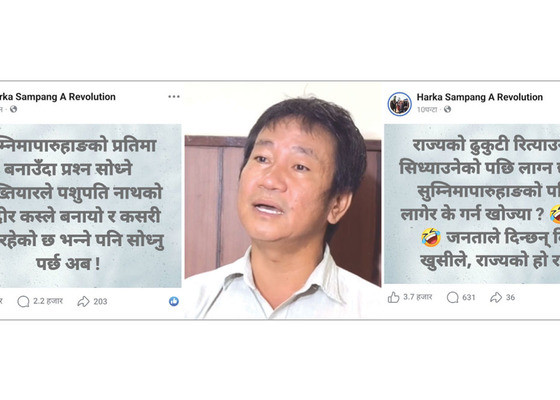The image size is (560, 400).
Task: Click the 2.2 हजार comments count
Action: (x=48, y=301)
